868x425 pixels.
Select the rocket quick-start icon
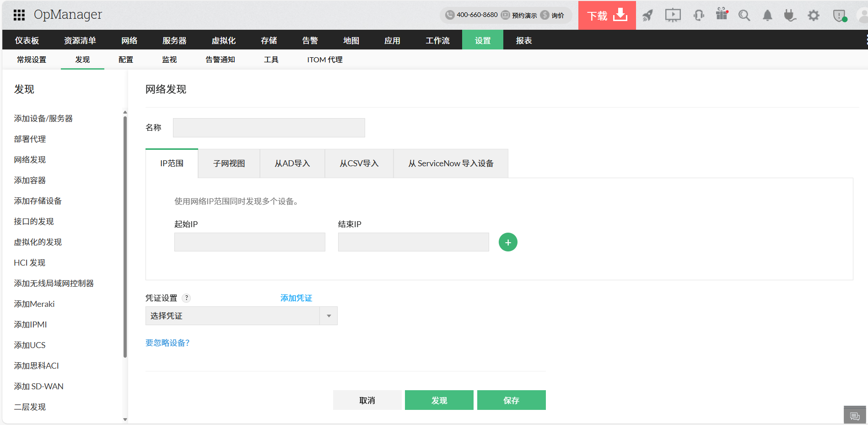(x=647, y=15)
